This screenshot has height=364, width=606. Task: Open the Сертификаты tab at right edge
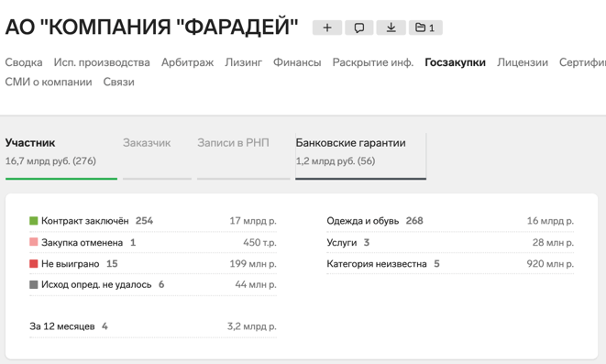click(582, 62)
